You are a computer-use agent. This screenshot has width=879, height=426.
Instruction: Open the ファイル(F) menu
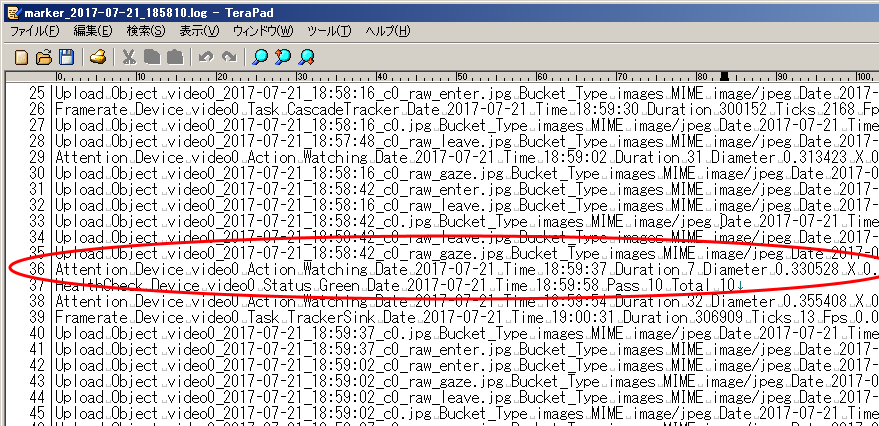(x=35, y=31)
